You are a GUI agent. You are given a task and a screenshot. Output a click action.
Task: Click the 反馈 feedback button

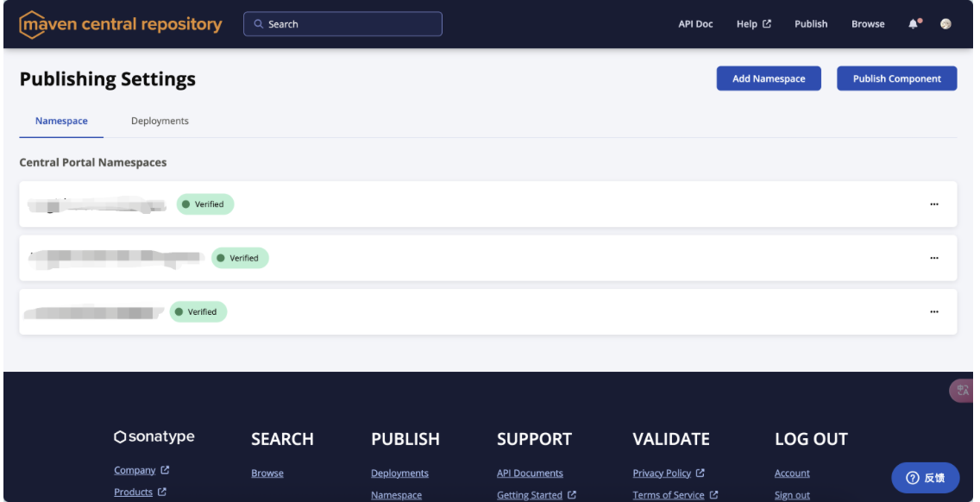pyautogui.click(x=926, y=478)
